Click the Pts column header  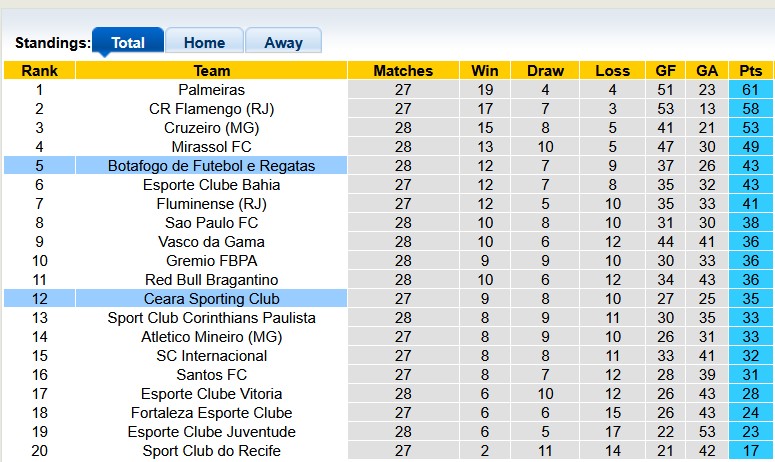[x=750, y=71]
